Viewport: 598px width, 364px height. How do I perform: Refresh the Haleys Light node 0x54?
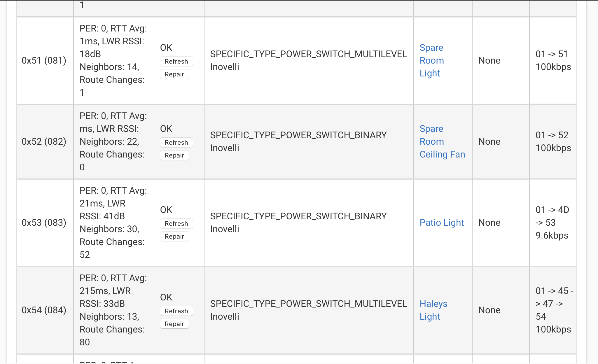[176, 311]
